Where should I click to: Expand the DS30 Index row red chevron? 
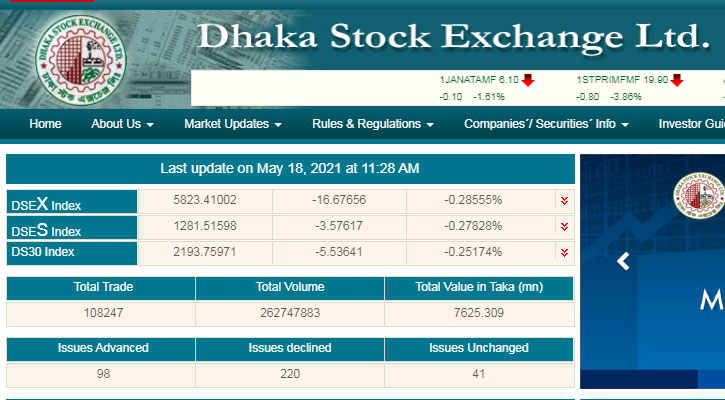pyautogui.click(x=565, y=253)
